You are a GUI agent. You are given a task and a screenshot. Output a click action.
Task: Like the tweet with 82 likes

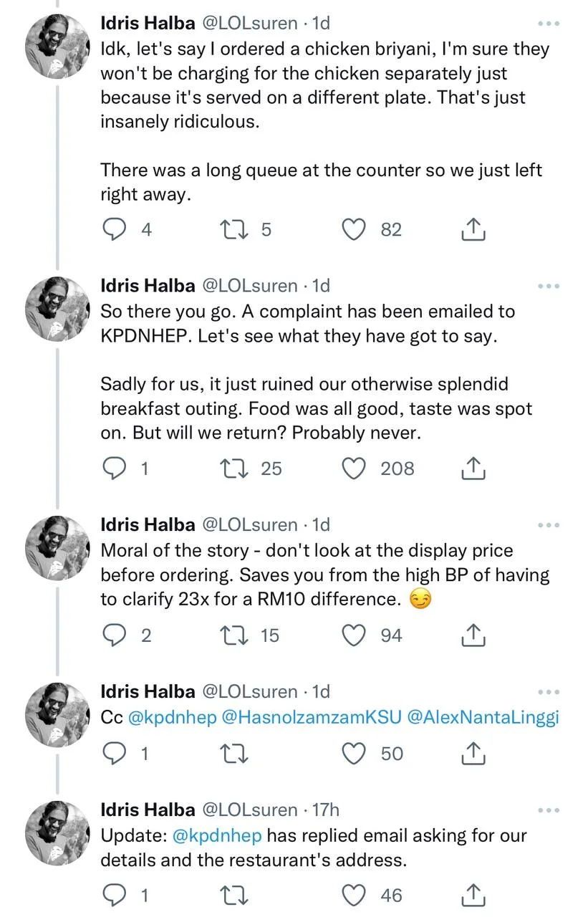coord(353,230)
